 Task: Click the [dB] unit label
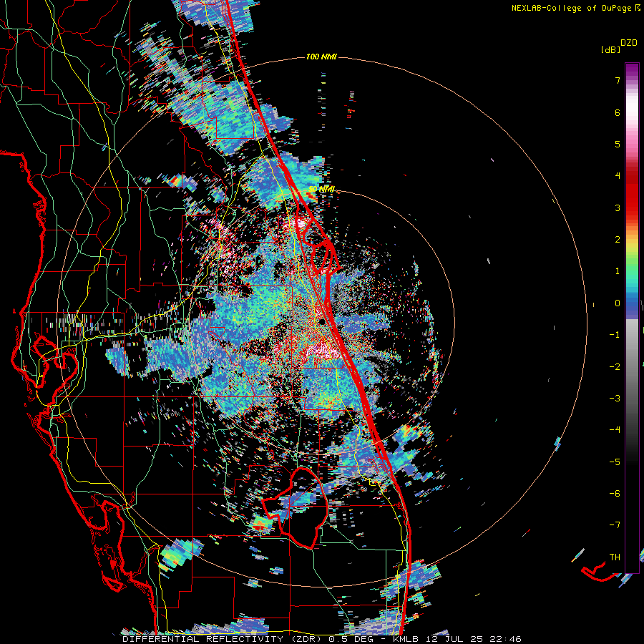(610, 49)
